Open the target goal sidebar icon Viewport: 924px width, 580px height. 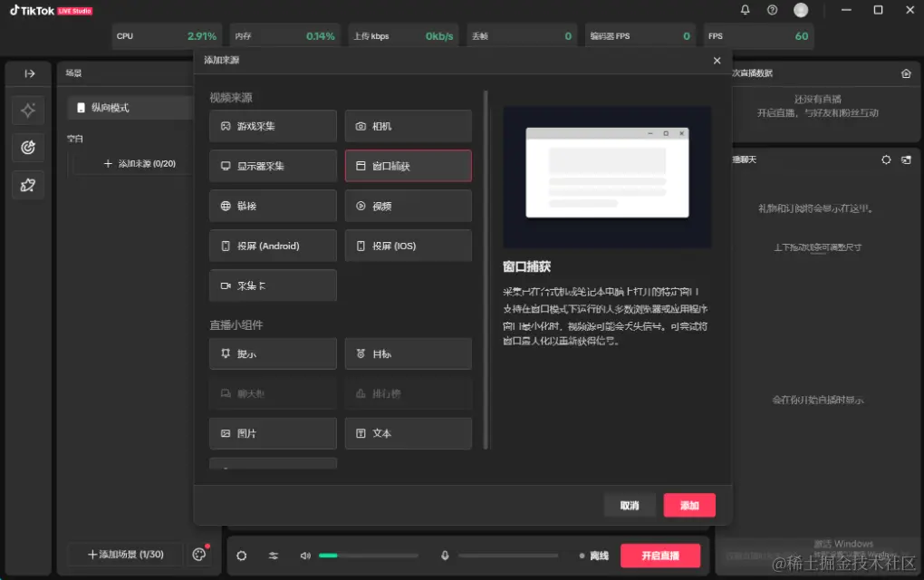point(28,148)
